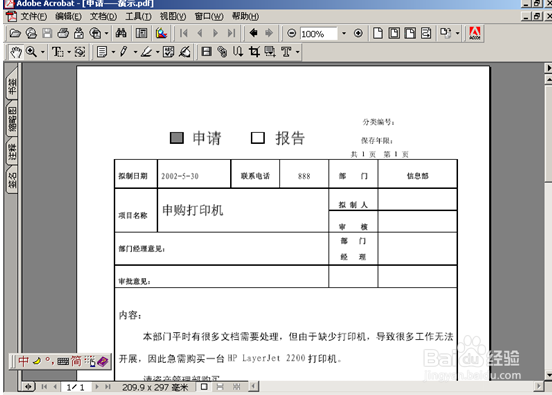The height and width of the screenshot is (395, 552).
Task: Select the Graphics Select tool
Action: pos(80,52)
